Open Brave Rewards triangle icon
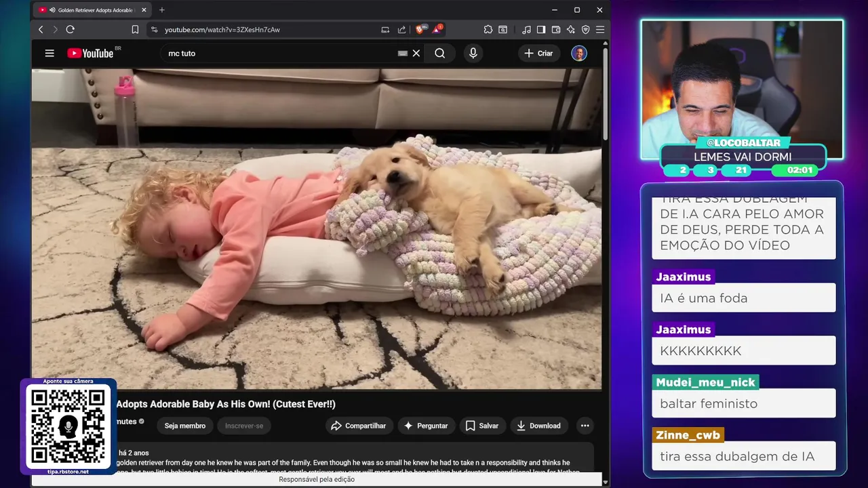Image resolution: width=868 pixels, height=488 pixels. tap(437, 30)
